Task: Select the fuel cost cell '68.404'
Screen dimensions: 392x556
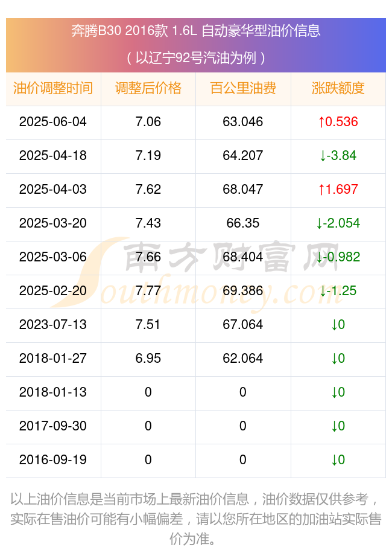Action: coord(243,257)
